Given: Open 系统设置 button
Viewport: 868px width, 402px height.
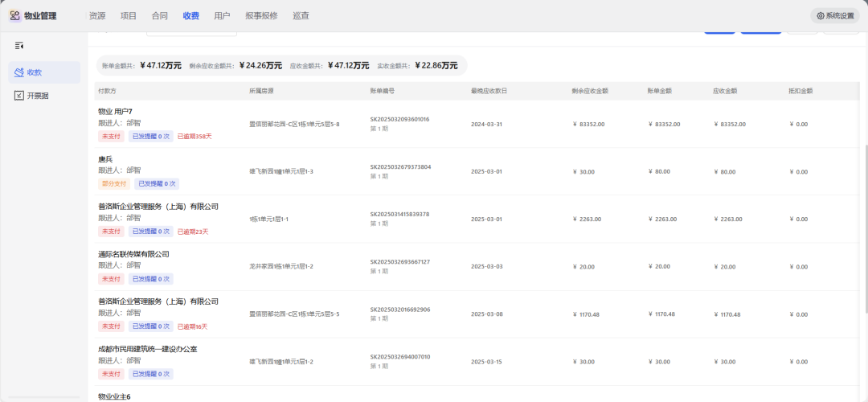Looking at the screenshot, I should 835,16.
